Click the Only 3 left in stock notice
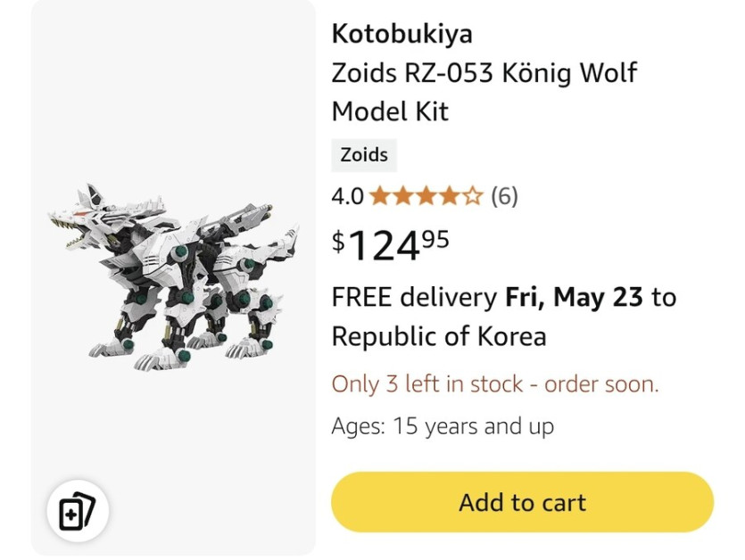 495,384
